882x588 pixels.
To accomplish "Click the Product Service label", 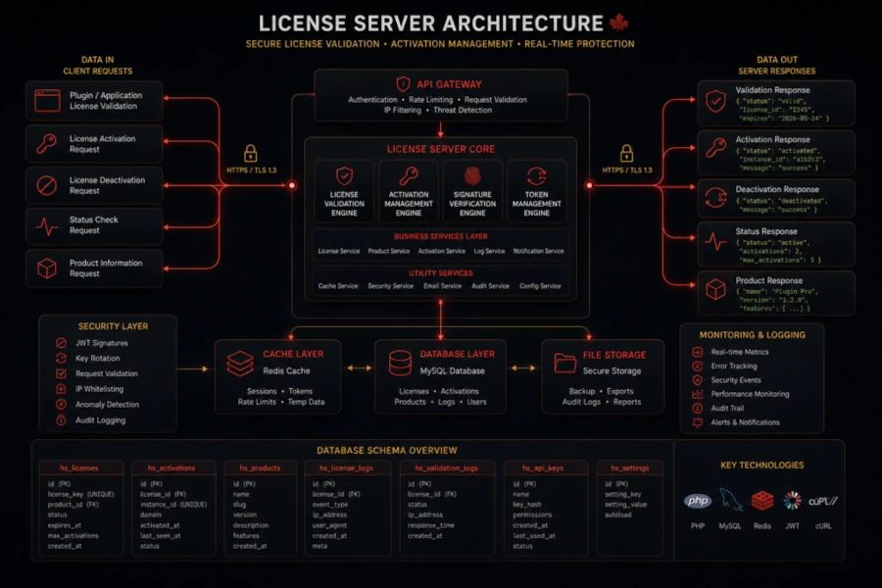I will point(389,251).
